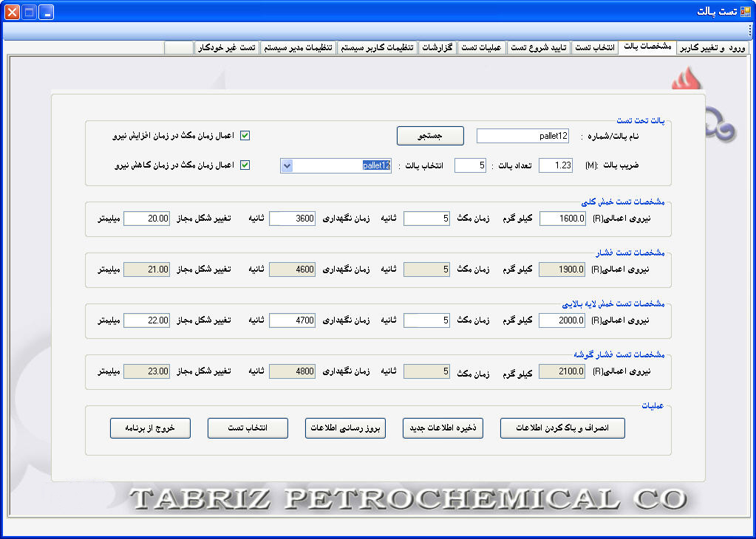Click the بروز رسانی اطلاعات button

345,428
